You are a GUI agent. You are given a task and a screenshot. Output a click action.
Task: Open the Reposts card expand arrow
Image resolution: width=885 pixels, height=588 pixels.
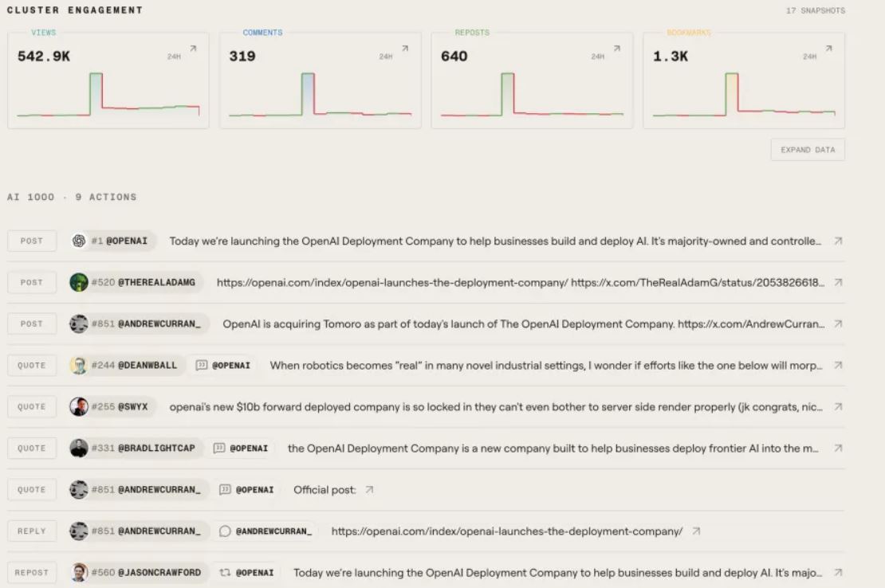(x=617, y=49)
